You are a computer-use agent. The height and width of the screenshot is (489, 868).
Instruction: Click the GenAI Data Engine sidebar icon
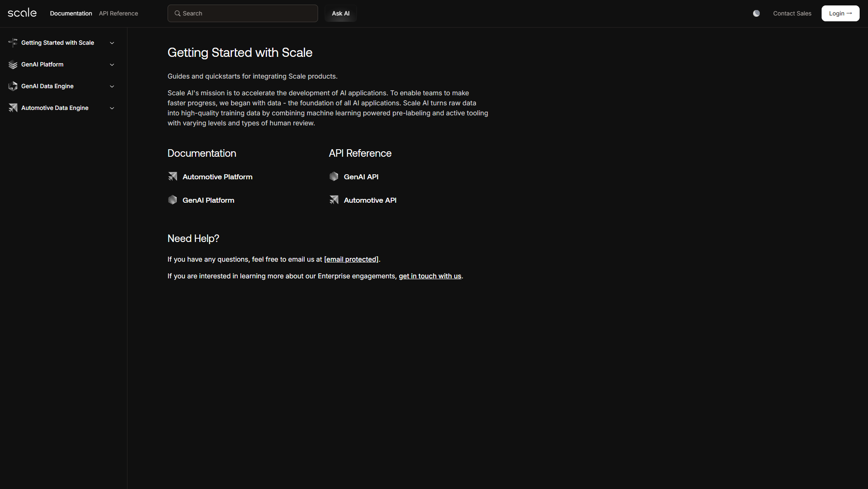pyautogui.click(x=13, y=86)
